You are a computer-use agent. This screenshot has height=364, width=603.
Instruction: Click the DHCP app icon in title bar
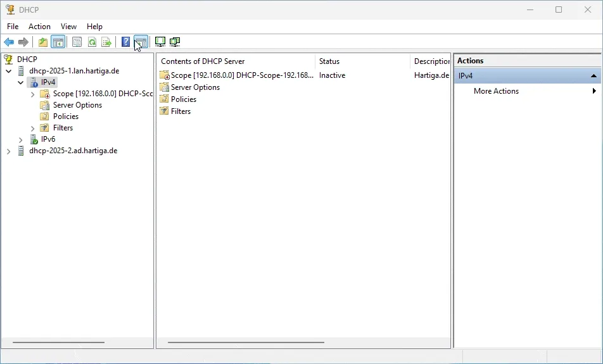pyautogui.click(x=10, y=9)
